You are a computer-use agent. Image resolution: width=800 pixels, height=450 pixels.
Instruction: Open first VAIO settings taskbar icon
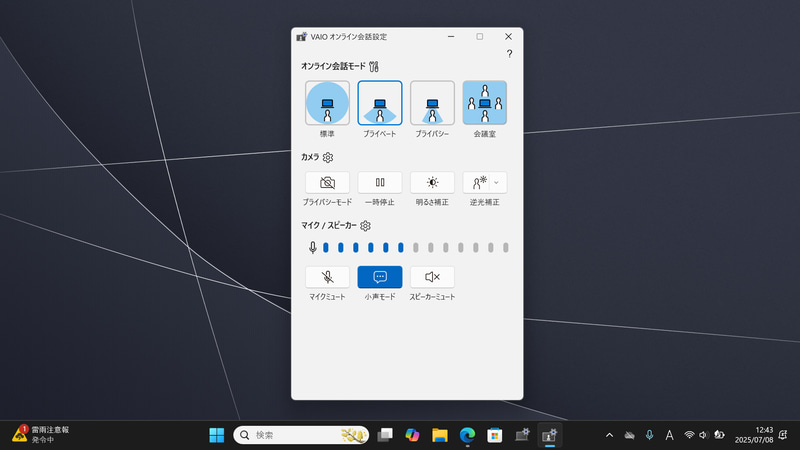coord(522,435)
